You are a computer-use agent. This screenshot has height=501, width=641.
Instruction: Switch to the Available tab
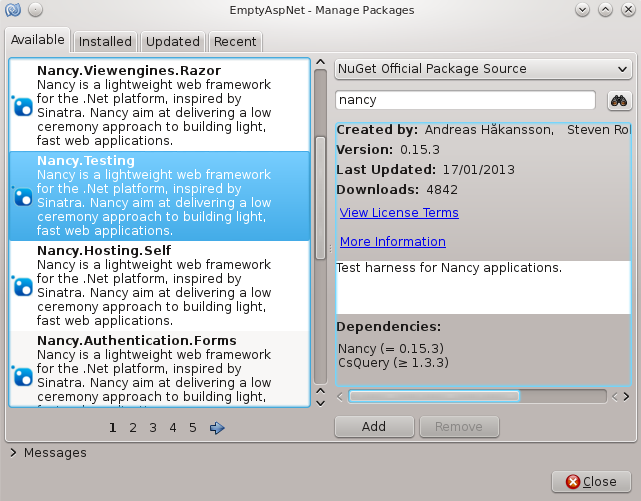point(38,40)
